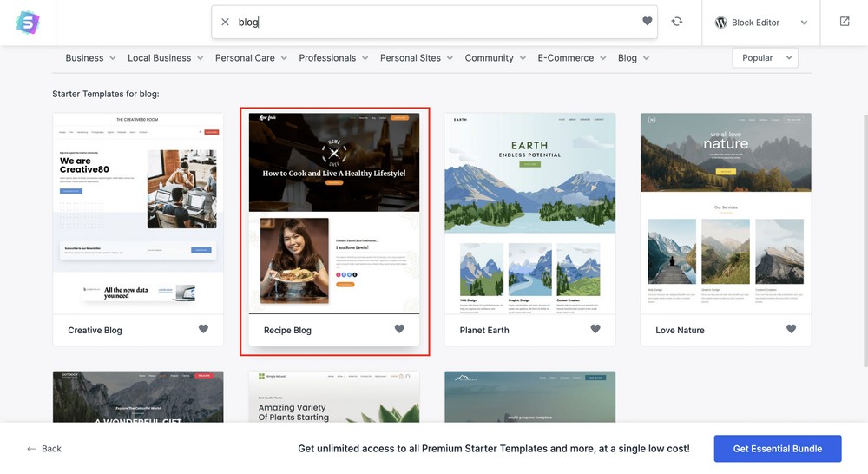868x474 pixels.
Task: Expand the Community category menu
Action: pyautogui.click(x=495, y=57)
